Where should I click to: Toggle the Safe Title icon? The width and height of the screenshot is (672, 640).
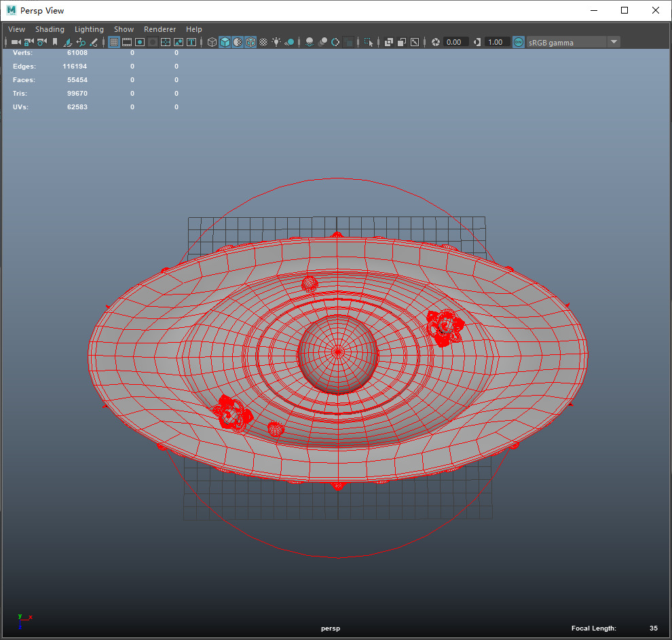191,42
